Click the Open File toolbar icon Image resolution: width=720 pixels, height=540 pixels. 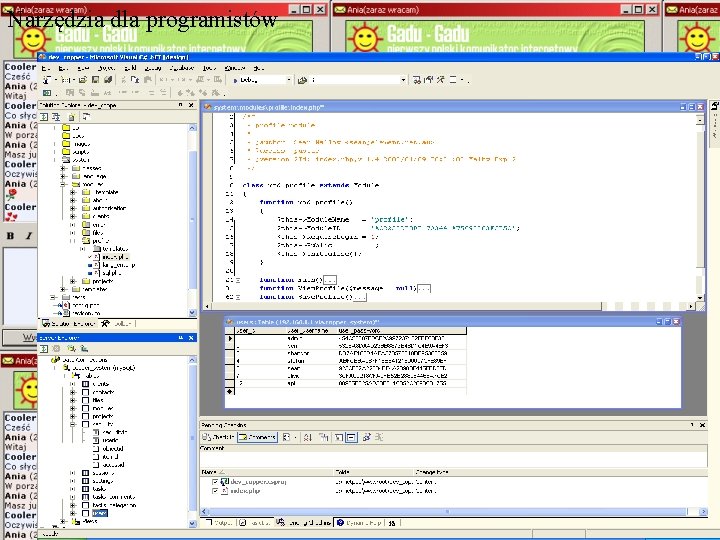(83, 80)
